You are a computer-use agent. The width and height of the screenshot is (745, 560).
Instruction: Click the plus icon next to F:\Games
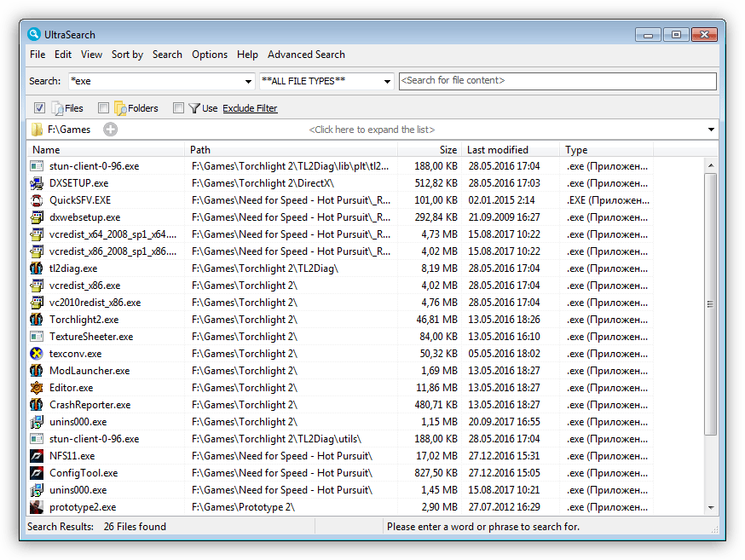(110, 130)
